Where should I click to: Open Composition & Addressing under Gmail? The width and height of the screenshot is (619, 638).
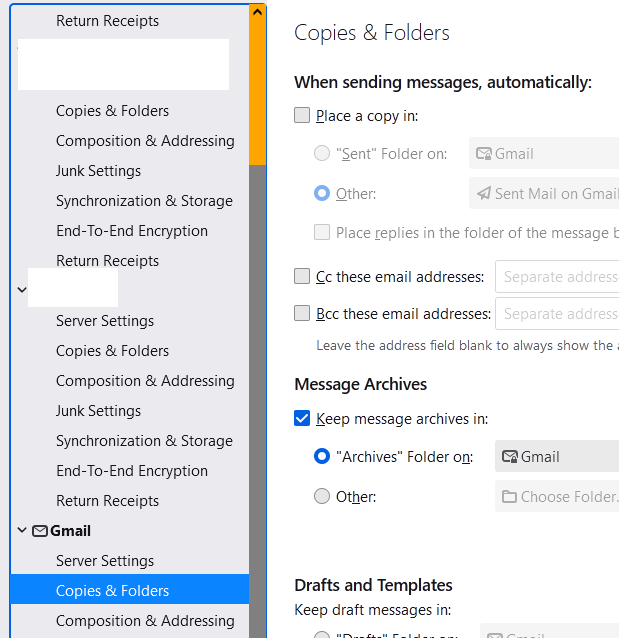(145, 621)
